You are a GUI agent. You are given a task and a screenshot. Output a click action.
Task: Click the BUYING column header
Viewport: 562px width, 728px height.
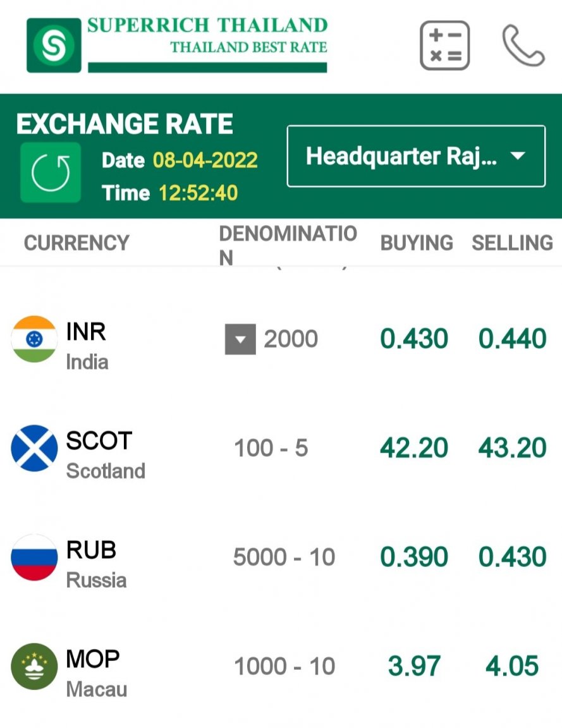pyautogui.click(x=417, y=243)
